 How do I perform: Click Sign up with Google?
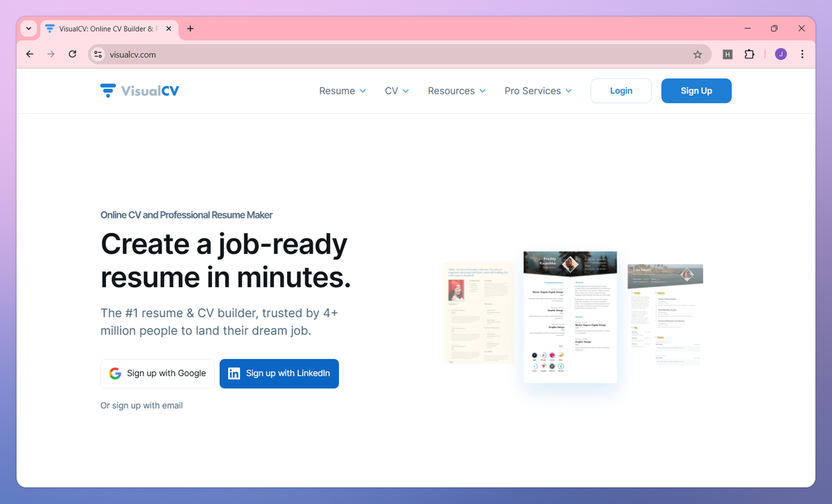pyautogui.click(x=157, y=374)
